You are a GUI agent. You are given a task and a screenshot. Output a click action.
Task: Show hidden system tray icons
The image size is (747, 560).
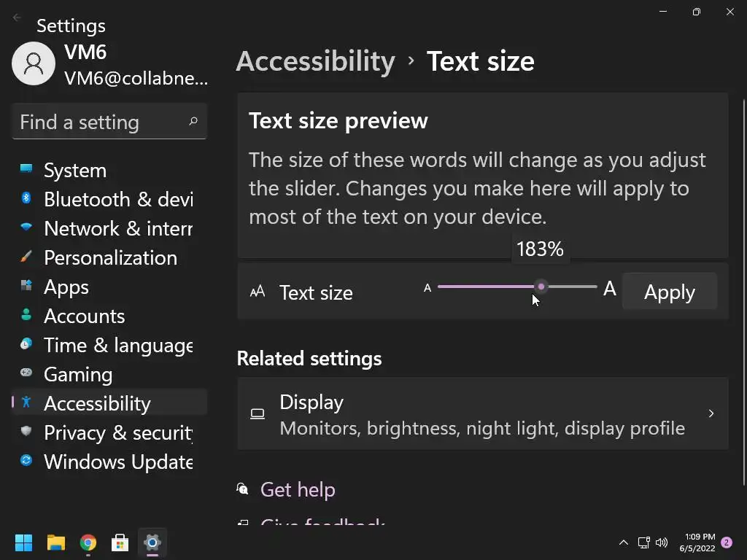[x=624, y=542]
